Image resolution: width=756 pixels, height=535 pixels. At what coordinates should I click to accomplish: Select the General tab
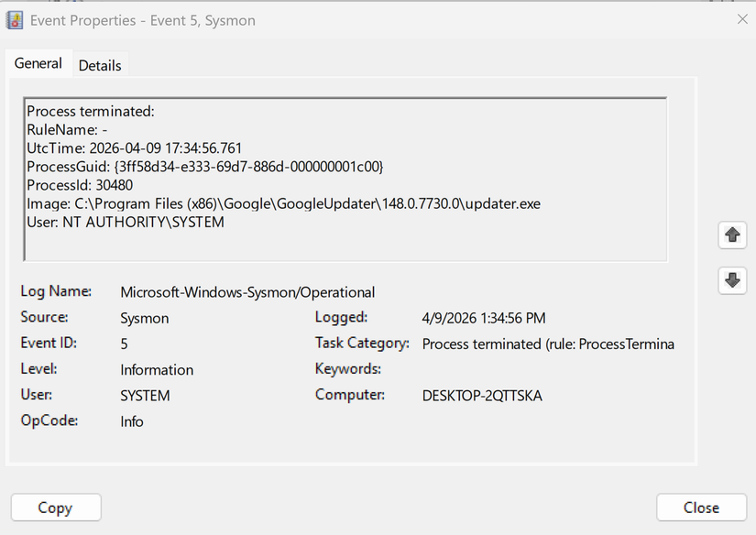point(38,63)
